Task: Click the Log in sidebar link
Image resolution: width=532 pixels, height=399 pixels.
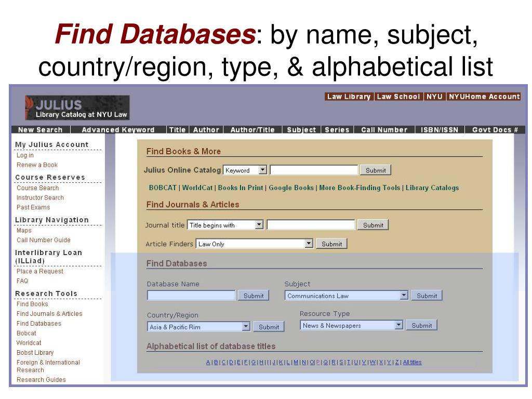Action: pos(25,155)
